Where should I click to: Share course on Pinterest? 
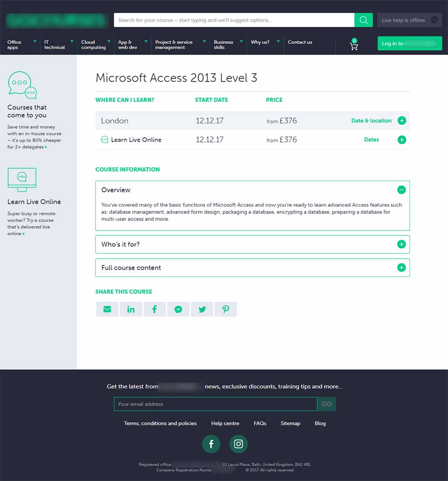[x=226, y=309]
